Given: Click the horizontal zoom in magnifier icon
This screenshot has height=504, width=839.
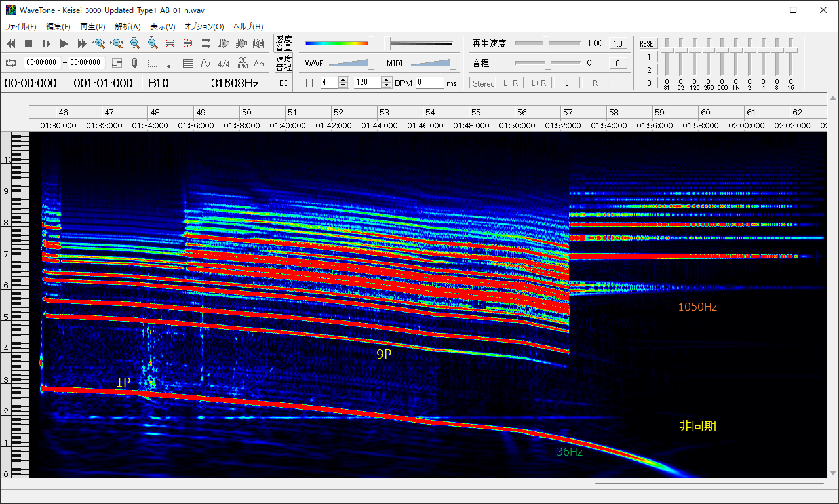Looking at the screenshot, I should point(99,43).
